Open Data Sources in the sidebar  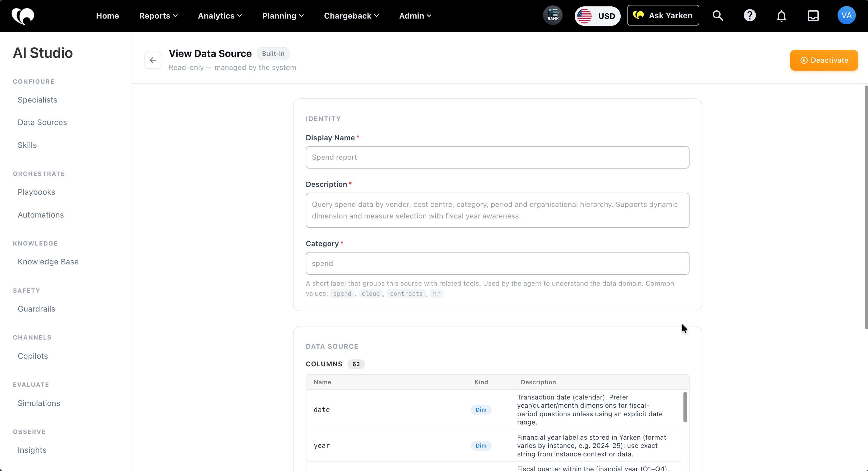coord(42,123)
